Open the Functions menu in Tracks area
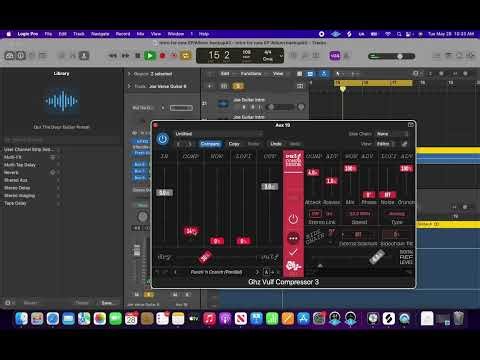The image size is (480, 360). 251,74
